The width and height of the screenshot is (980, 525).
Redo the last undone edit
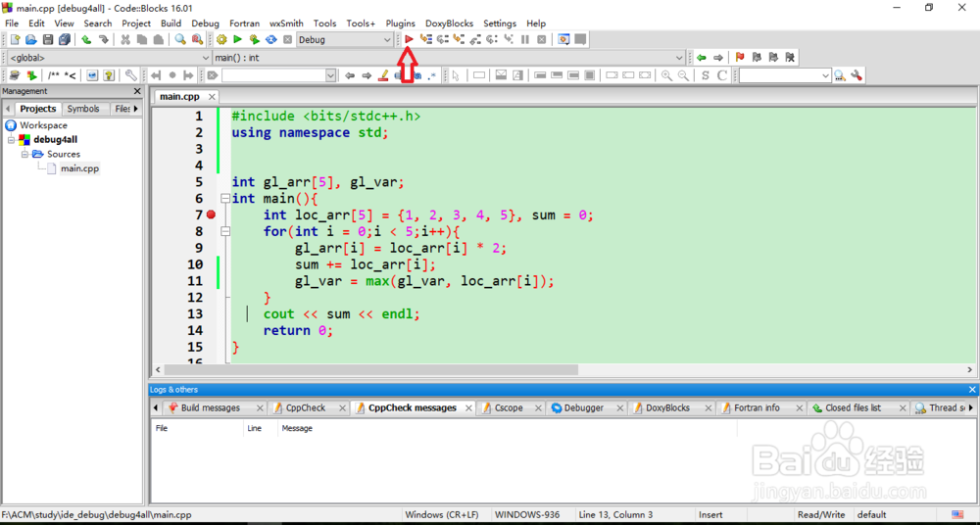pyautogui.click(x=104, y=39)
